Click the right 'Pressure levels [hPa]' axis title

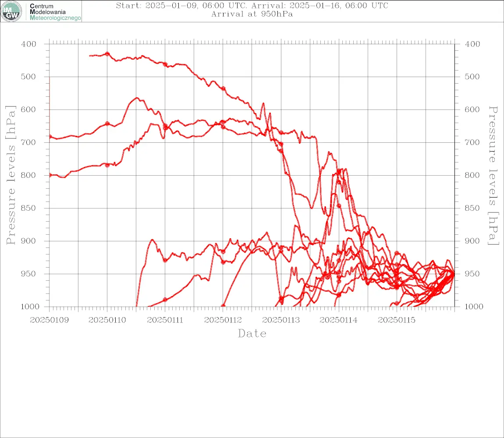pos(493,176)
